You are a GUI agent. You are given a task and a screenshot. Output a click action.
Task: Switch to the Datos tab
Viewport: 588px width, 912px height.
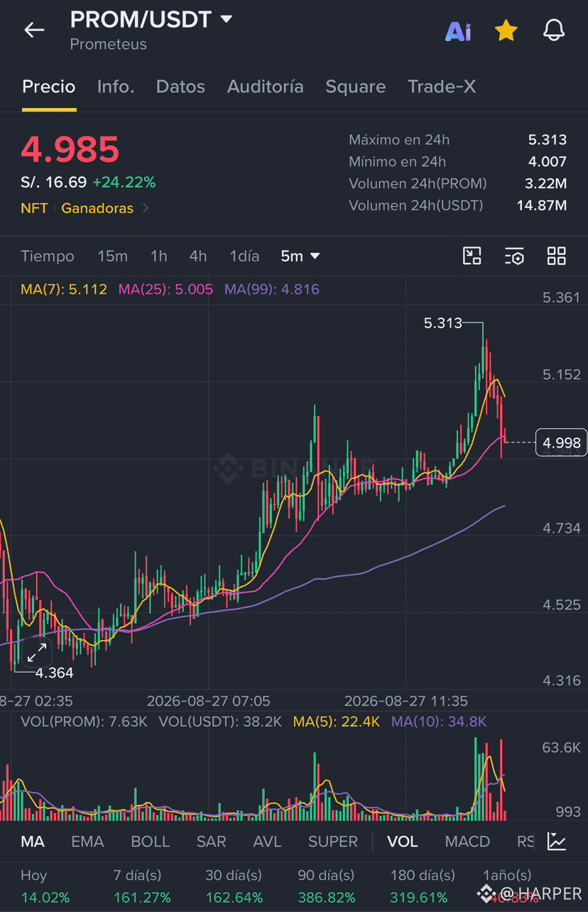pos(180,87)
